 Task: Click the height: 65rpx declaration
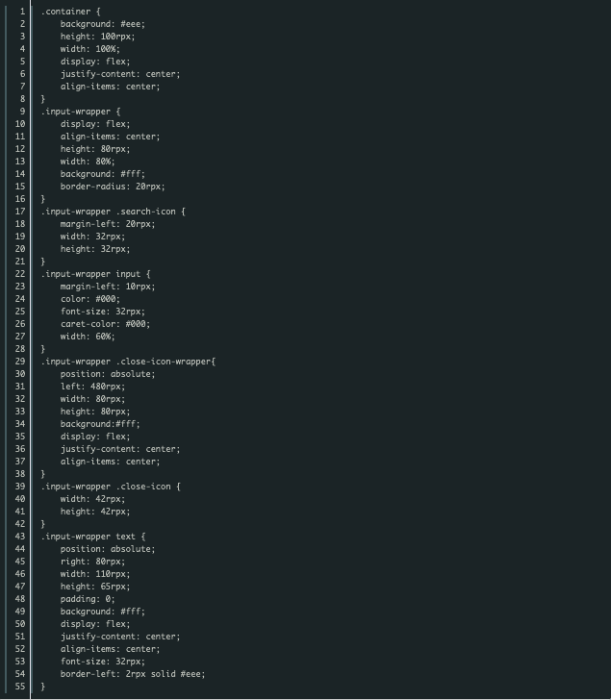[x=95, y=587]
